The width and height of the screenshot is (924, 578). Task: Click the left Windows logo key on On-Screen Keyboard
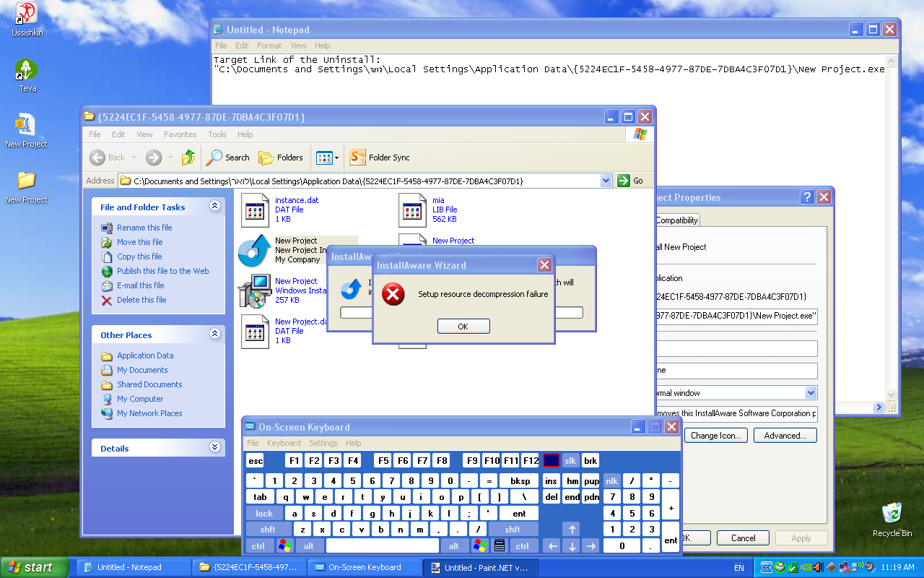[x=285, y=545]
